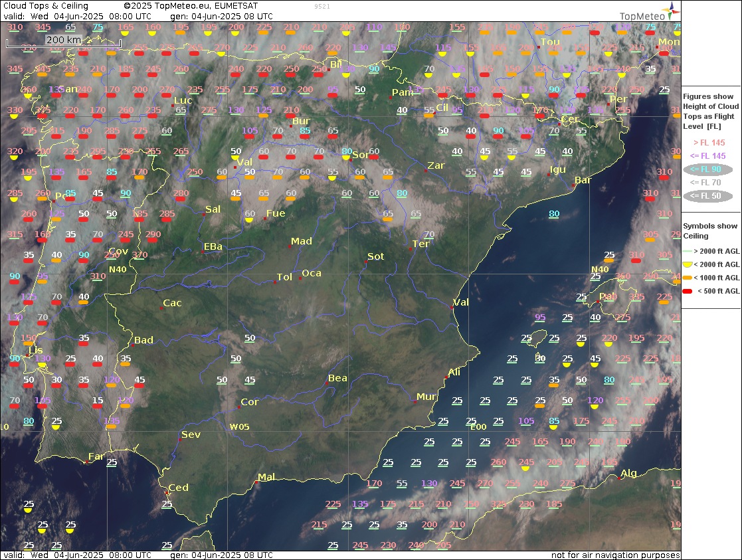Click 'not for air navigation purposes' footer text

(x=615, y=555)
